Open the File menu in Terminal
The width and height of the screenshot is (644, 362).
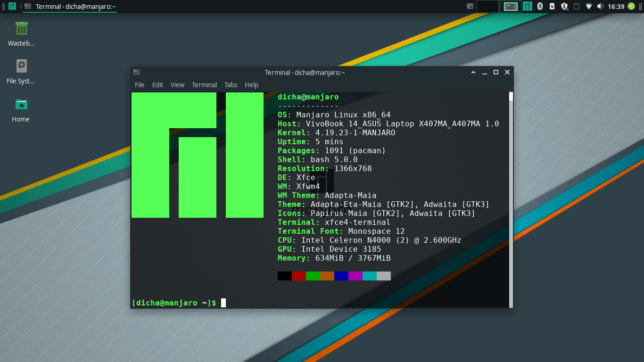coord(140,85)
